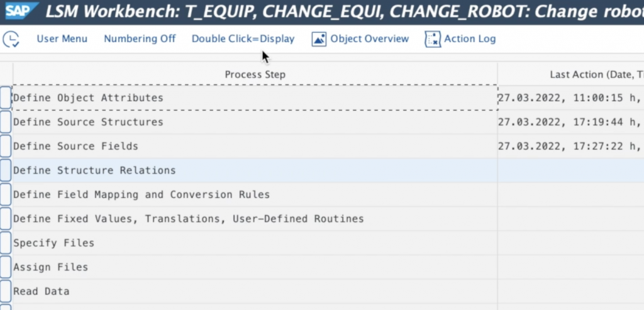Click the Execute clock icon
This screenshot has height=310, width=644.
11,39
